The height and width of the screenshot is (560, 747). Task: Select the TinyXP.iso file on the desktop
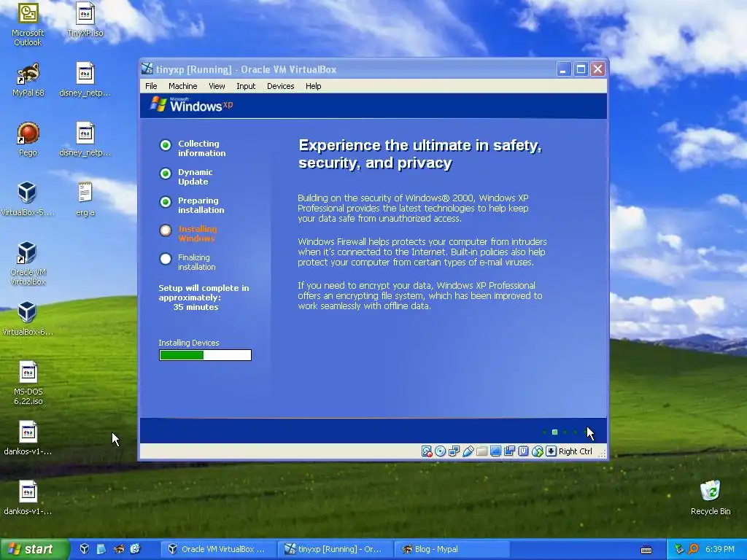point(85,20)
